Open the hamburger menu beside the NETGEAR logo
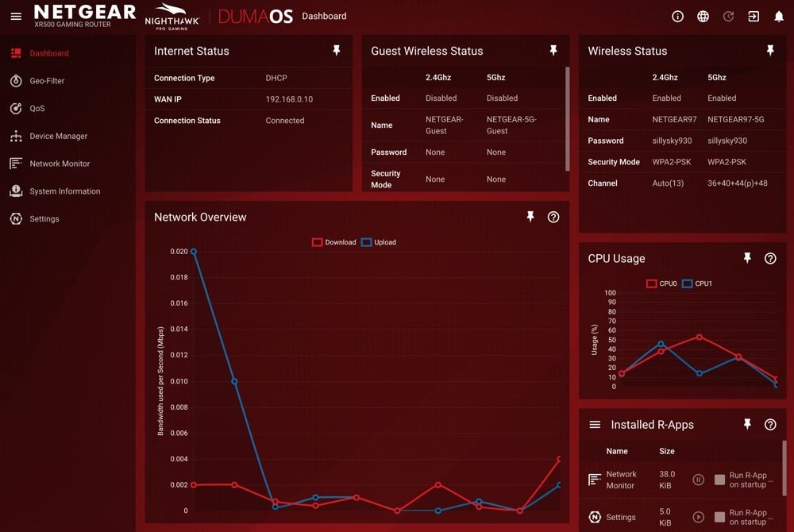Image resolution: width=794 pixels, height=532 pixels. pos(16,16)
